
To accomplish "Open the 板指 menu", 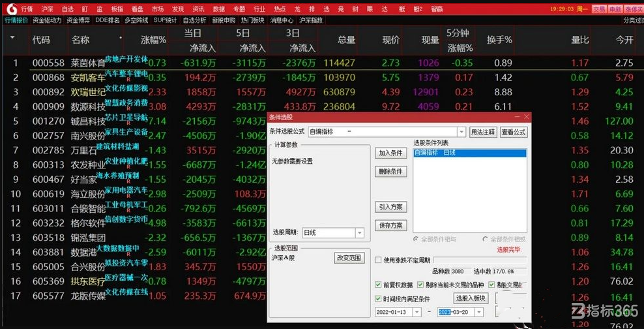I will [117, 8].
